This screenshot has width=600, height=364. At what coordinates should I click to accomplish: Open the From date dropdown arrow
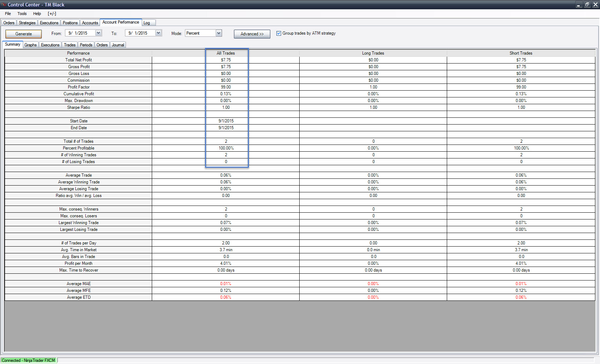(x=99, y=33)
